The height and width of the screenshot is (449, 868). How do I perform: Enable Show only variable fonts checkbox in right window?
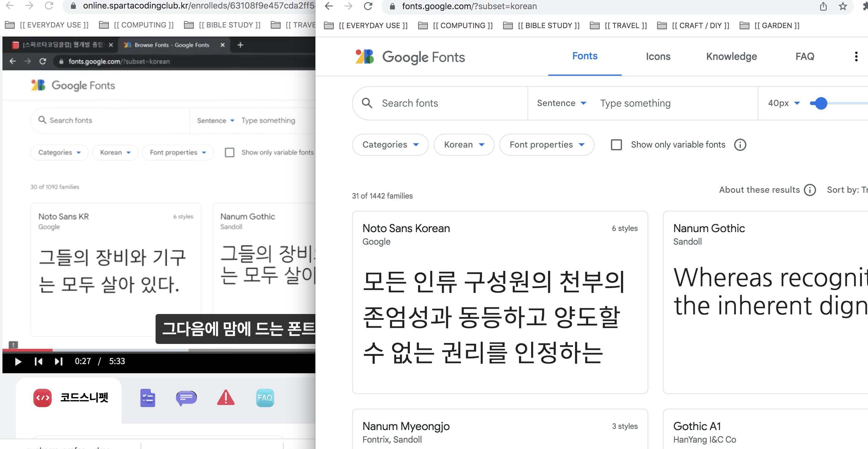616,145
